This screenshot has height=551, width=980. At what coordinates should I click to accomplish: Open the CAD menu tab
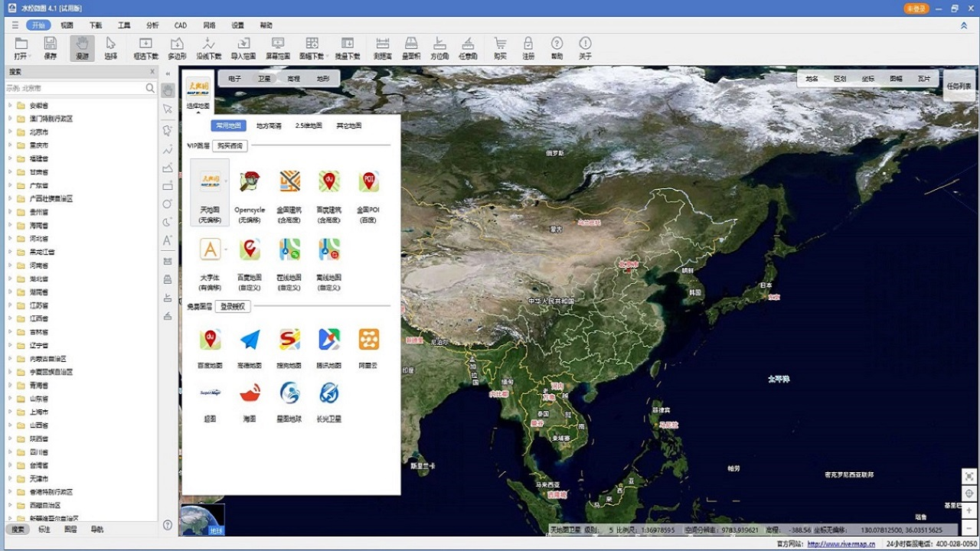tap(181, 25)
